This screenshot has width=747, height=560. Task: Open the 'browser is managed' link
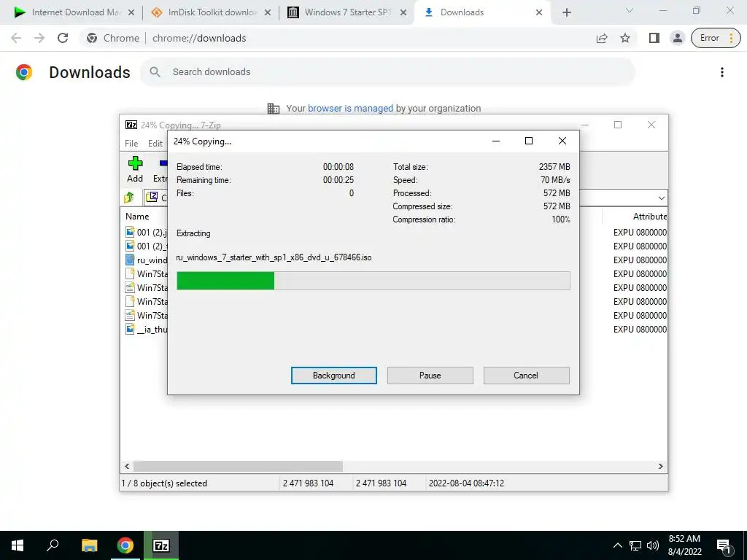click(350, 108)
